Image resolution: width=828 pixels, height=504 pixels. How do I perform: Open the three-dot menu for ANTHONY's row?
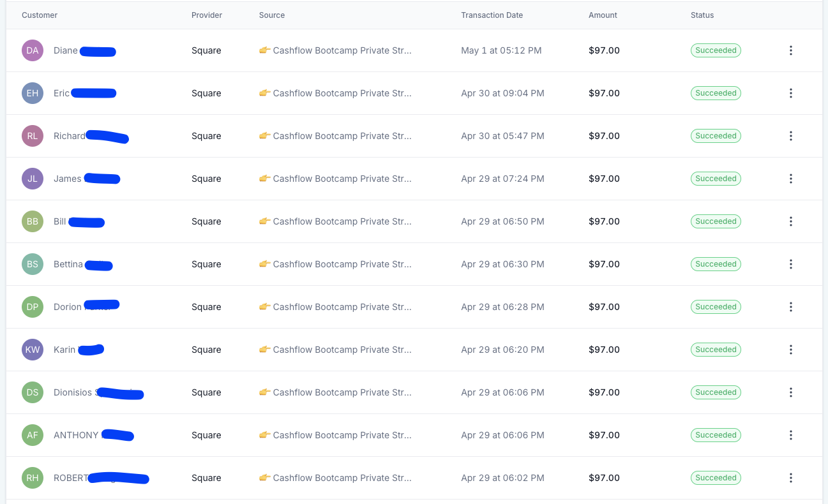(x=791, y=435)
